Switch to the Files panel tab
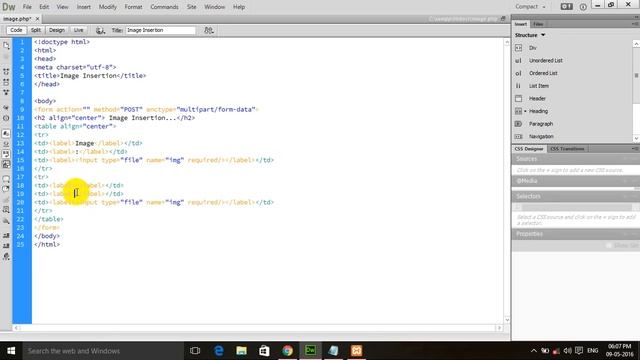640x360 pixels. pos(538,24)
